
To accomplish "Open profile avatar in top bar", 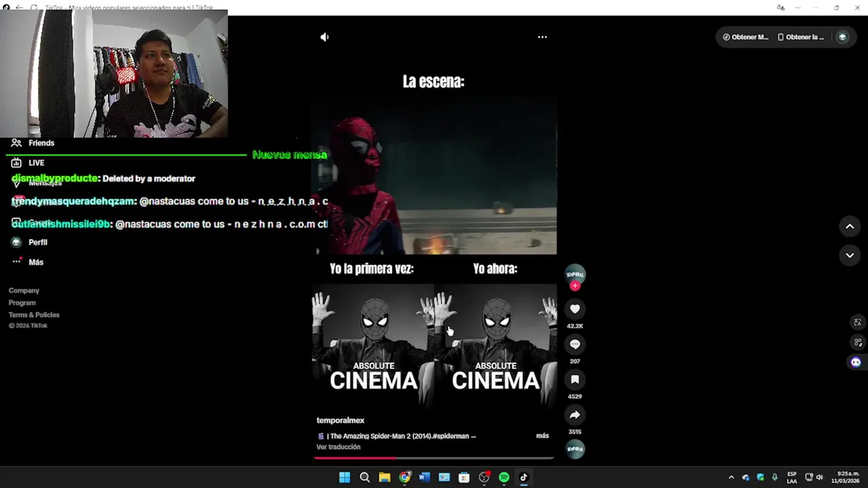I will tap(842, 37).
